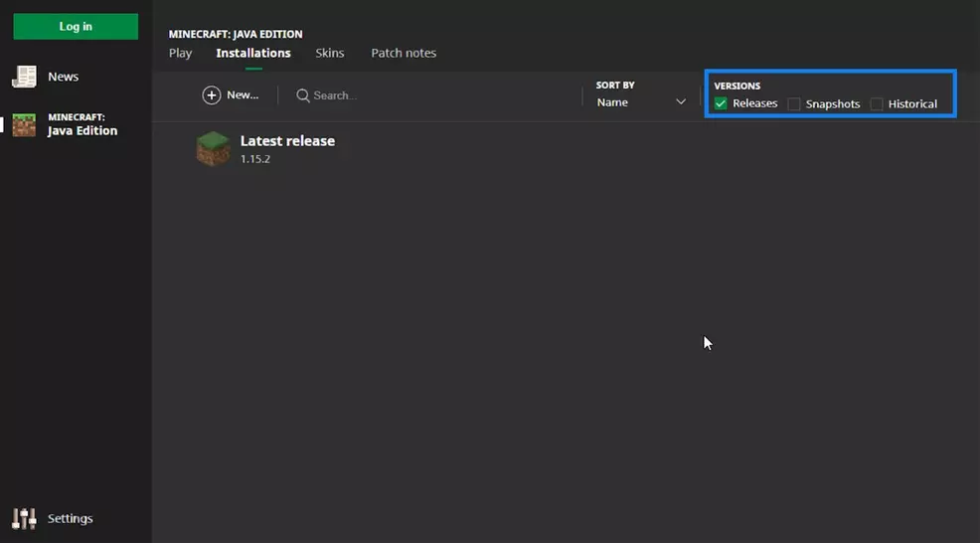980x543 pixels.
Task: Open Settings from the sidebar label
Action: (70, 518)
